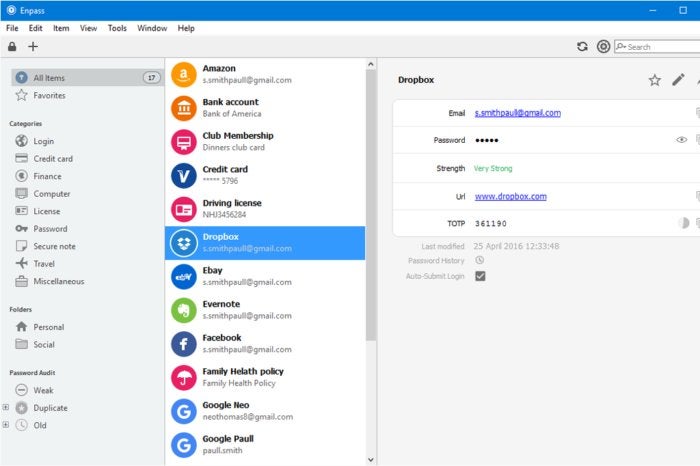Image resolution: width=700 pixels, height=466 pixels.
Task: Select the Credit card Visa icon
Action: [x=183, y=175]
